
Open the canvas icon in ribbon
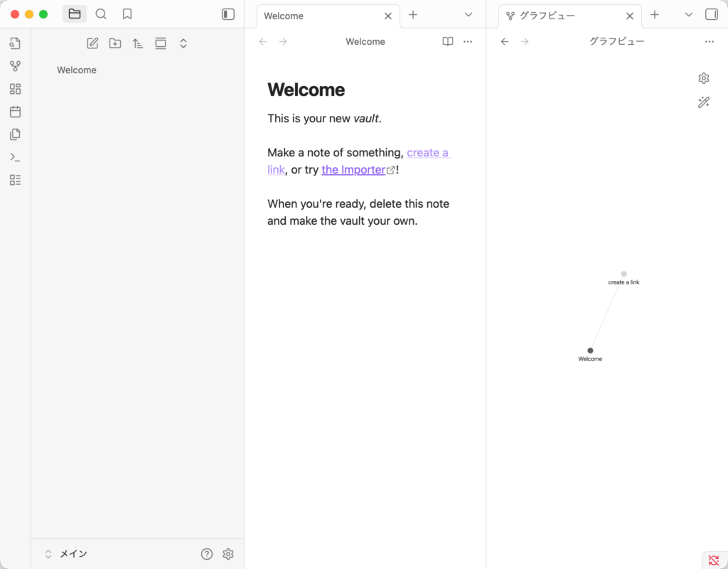15,89
